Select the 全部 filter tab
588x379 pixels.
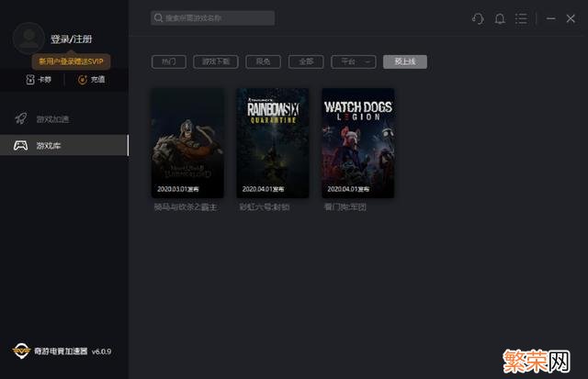pos(306,61)
